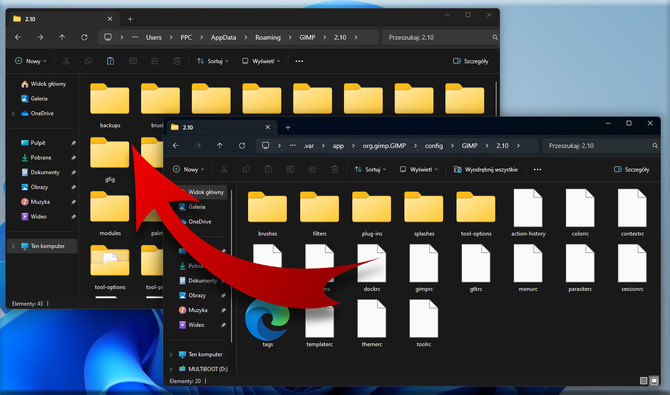Click Delete trash icon in front window
The width and height of the screenshot is (670, 395).
tap(335, 169)
